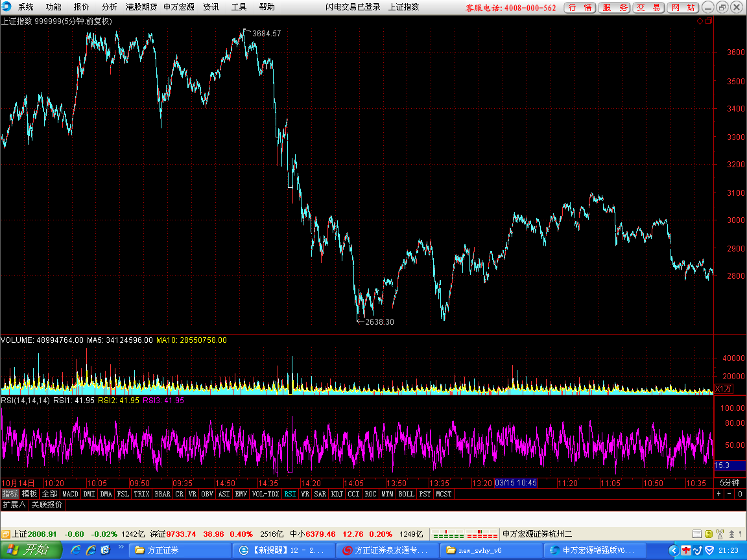Open the second IE quick launch icon

(x=91, y=550)
